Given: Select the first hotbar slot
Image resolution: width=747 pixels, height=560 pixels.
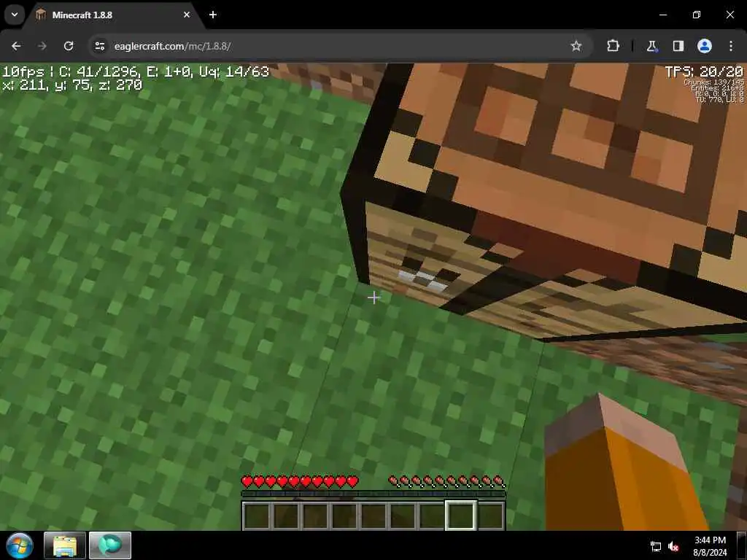Looking at the screenshot, I should [256, 516].
